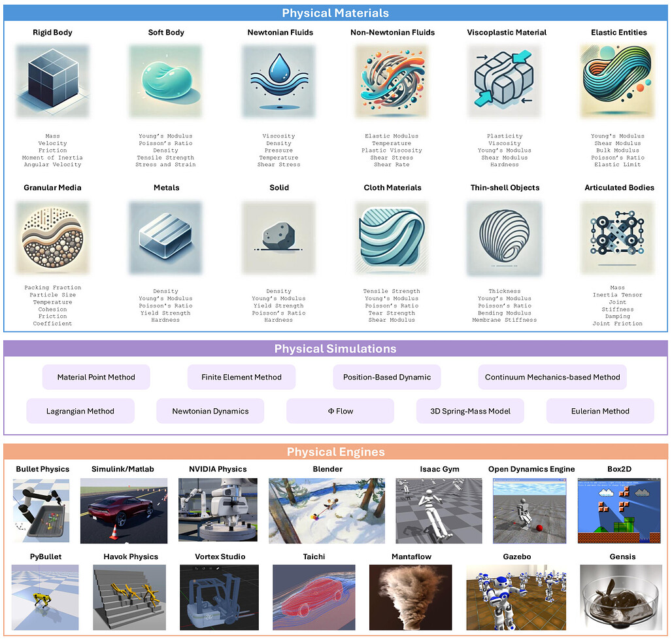672x641 pixels.
Task: Click the Gensis liquid bowl thumbnail
Action: pyautogui.click(x=621, y=597)
